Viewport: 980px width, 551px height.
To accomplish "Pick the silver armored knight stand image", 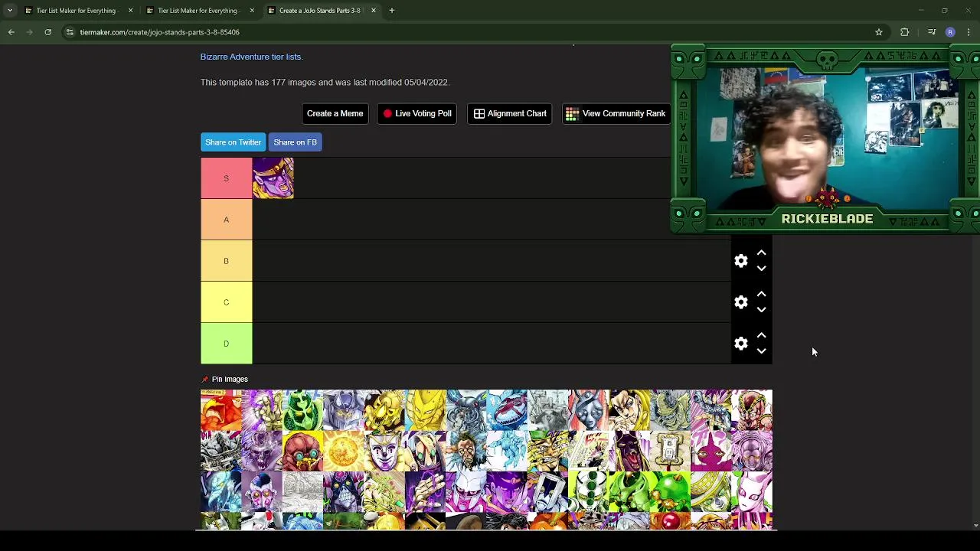I will pos(343,410).
